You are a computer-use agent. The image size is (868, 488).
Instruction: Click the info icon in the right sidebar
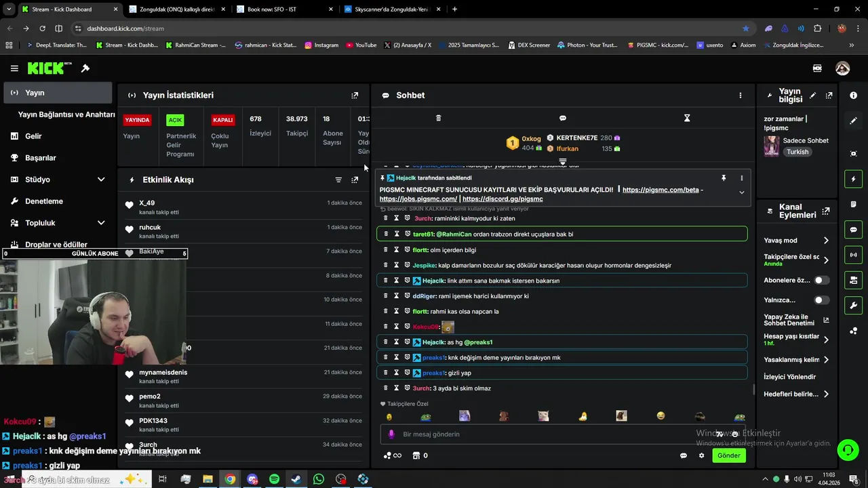coord(854,96)
